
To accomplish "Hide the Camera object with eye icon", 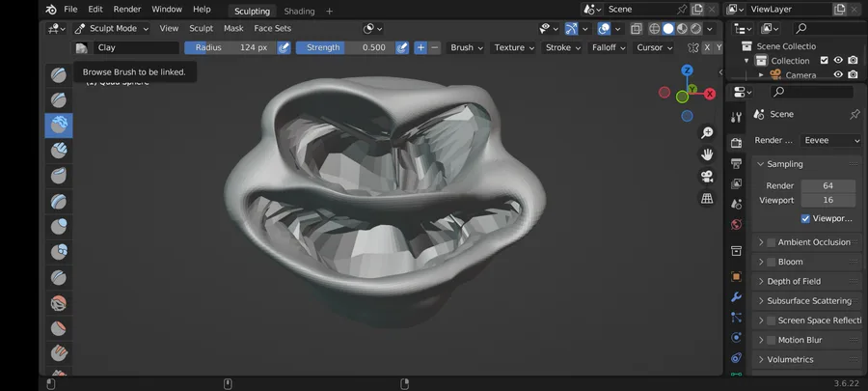I will tap(838, 75).
